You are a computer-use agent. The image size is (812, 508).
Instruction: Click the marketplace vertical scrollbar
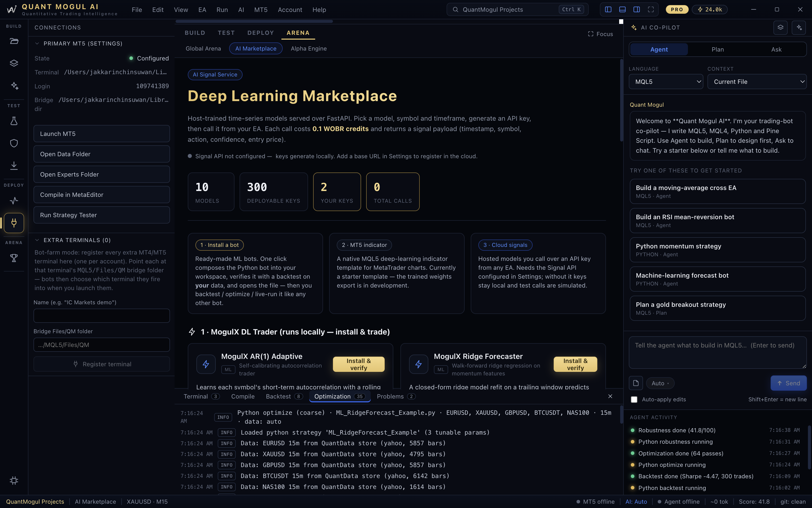pyautogui.click(x=621, y=101)
